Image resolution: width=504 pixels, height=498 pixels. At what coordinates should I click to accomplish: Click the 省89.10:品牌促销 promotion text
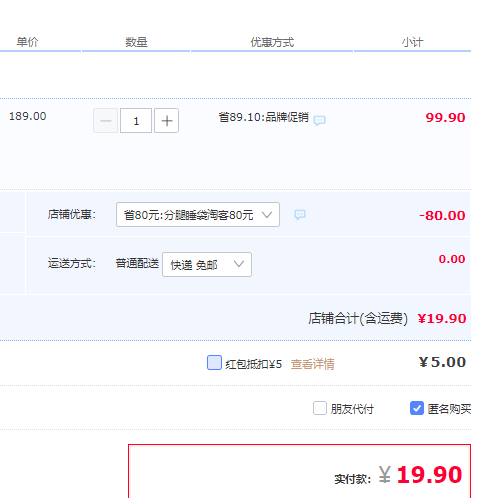pos(263,117)
